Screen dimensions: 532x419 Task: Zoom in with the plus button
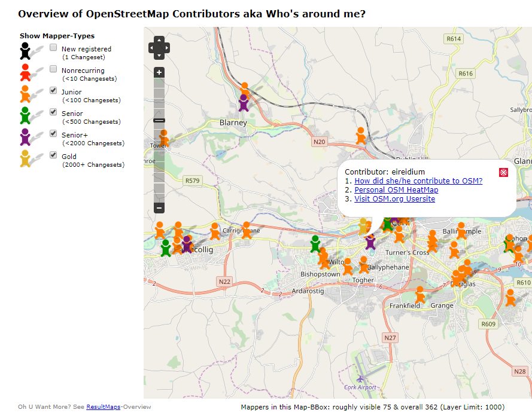click(x=159, y=72)
